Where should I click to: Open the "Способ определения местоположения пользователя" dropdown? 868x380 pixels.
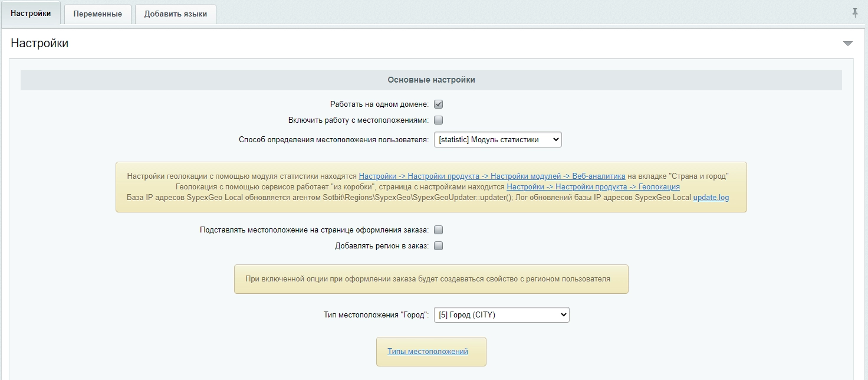tap(498, 140)
